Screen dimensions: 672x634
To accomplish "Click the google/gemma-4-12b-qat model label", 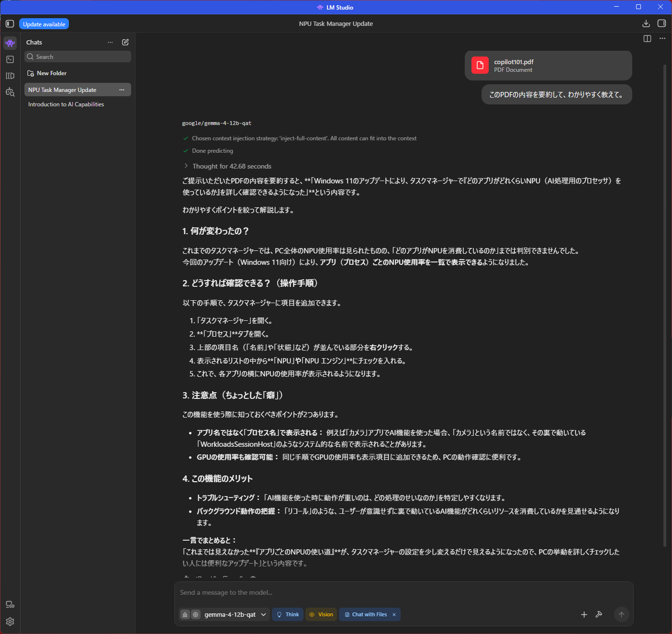I will 217,123.
